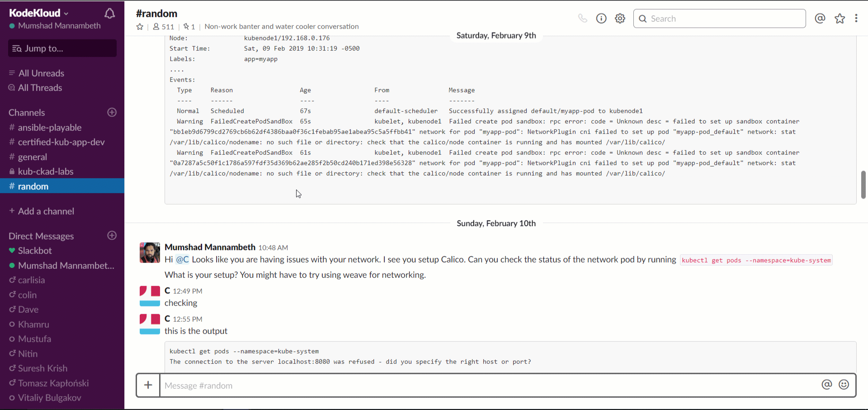This screenshot has height=410, width=868.
Task: Open avatar of C's 12:55 PM message
Action: (x=150, y=324)
